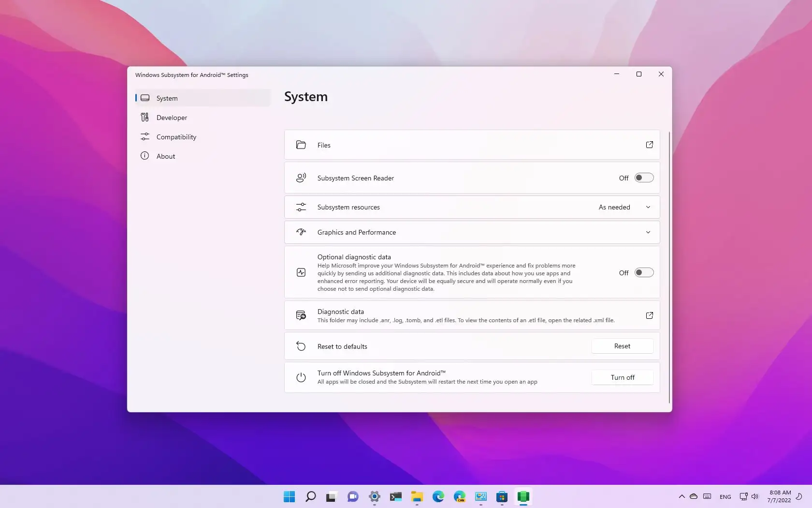The height and width of the screenshot is (508, 812).
Task: Toggle Subsystem Screen Reader on
Action: click(644, 178)
